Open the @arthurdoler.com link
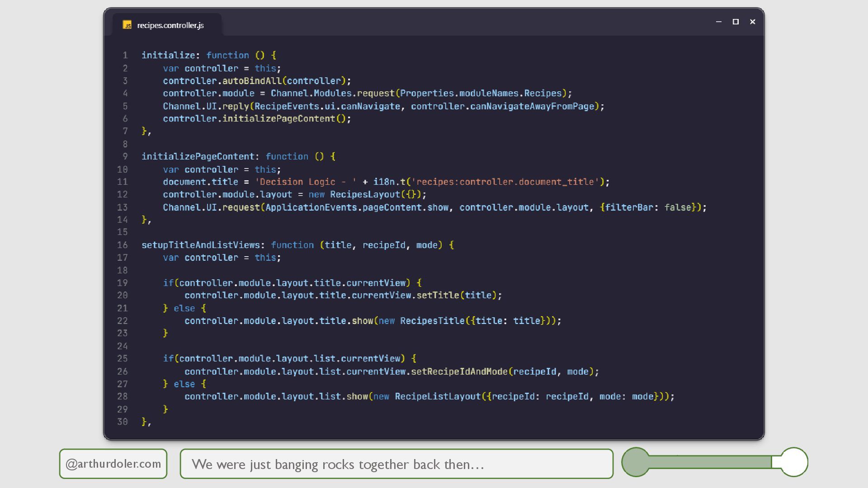Image resolution: width=868 pixels, height=488 pixels. tap(113, 464)
